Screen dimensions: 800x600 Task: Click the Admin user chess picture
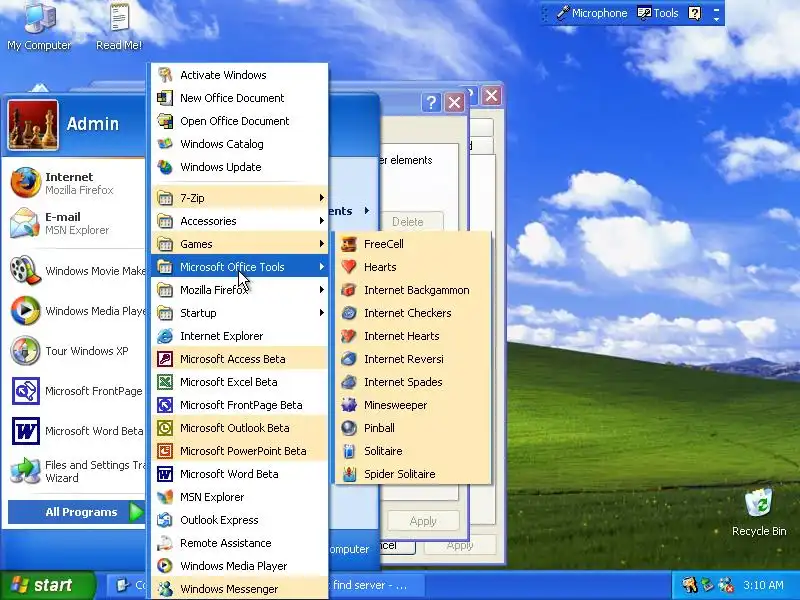click(33, 125)
